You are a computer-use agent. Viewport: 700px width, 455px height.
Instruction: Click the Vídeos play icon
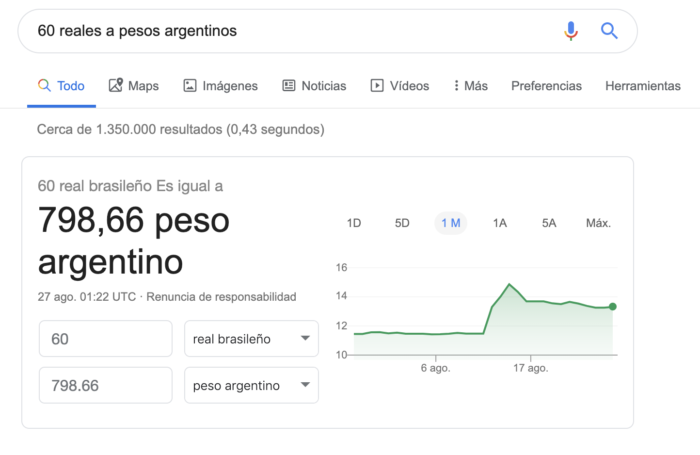pyautogui.click(x=377, y=86)
